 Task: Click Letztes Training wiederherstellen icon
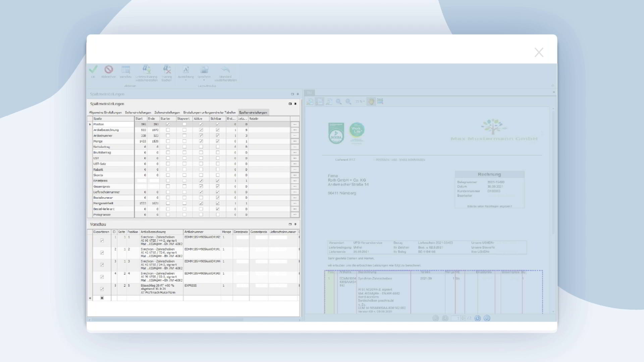pos(147,69)
